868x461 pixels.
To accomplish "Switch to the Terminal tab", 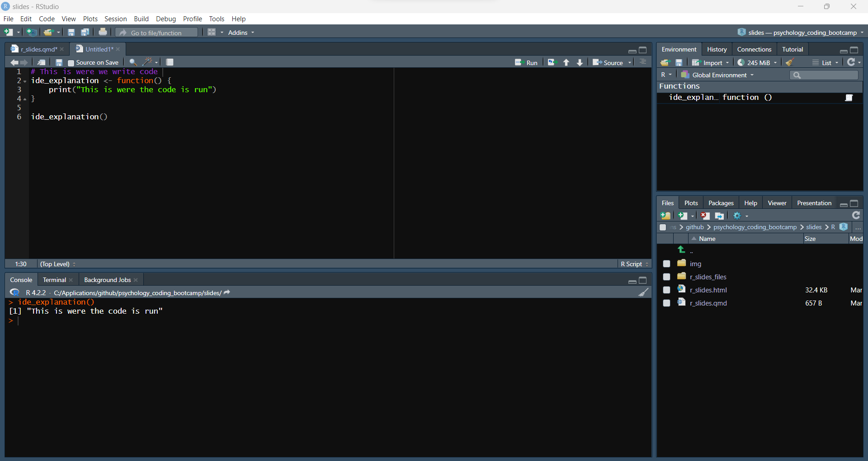I will coord(54,280).
